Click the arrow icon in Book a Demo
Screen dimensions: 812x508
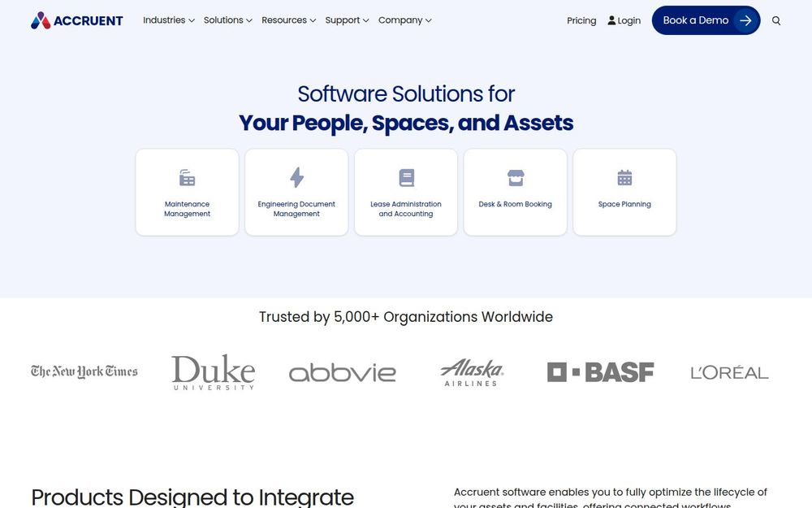(x=745, y=20)
